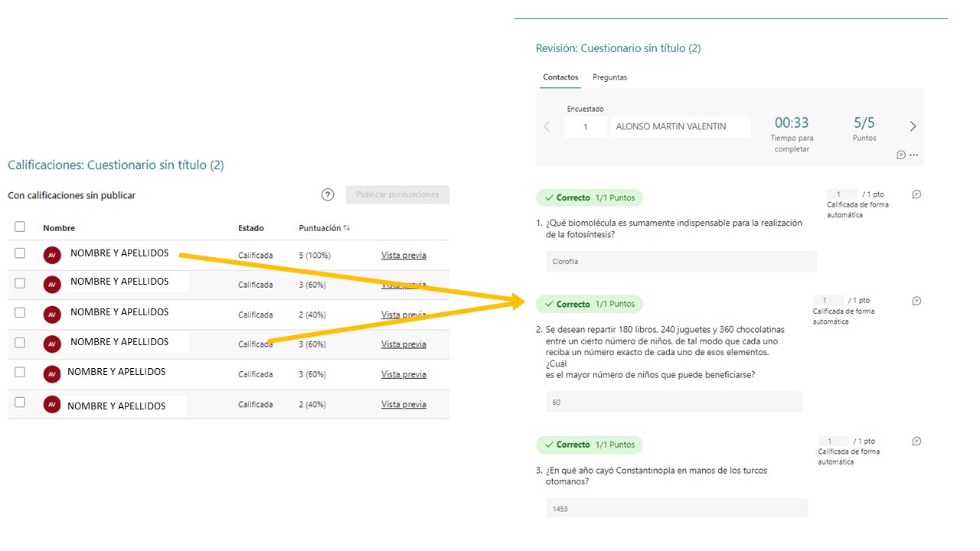Screen dimensions: 980x551
Task: Click the points field for question 1
Action: [x=842, y=194]
